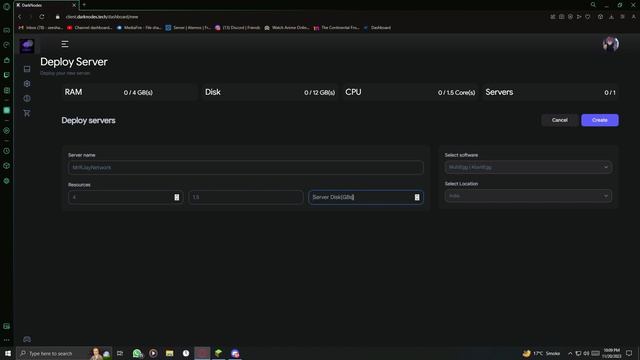
Task: Open GX Corner gamepad icon in Opera sidebar
Action: coord(7,30)
